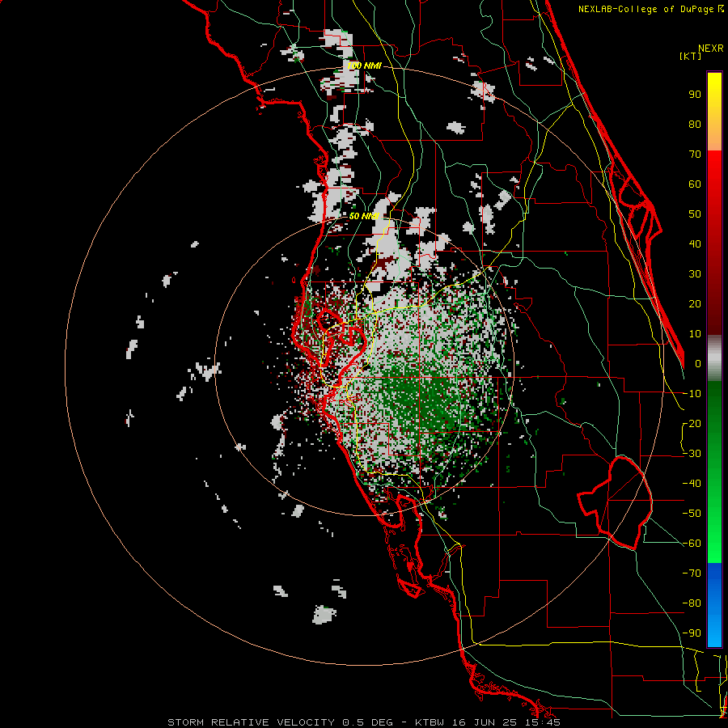
Task: Click the positive 30 scale value
Action: tap(695, 274)
